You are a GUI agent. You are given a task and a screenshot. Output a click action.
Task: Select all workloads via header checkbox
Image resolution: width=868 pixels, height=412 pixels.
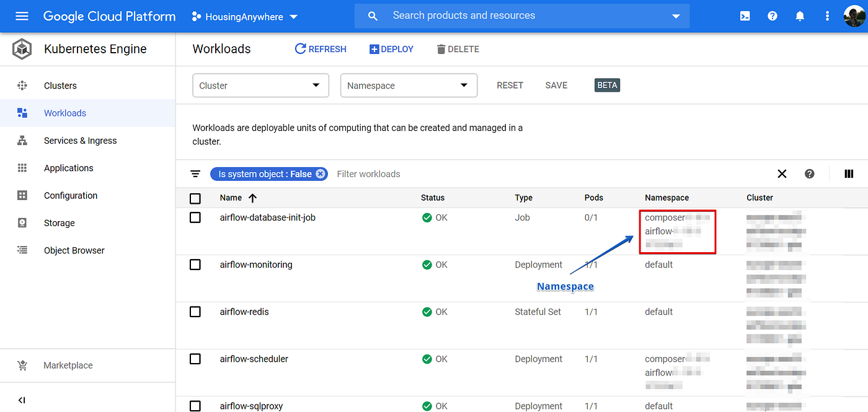[x=195, y=198]
